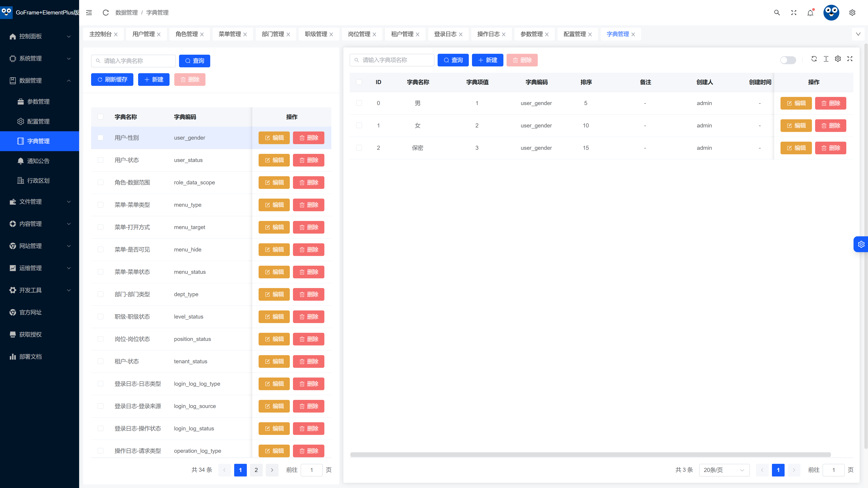
Task: Collapse the sidebar using the fold icon
Action: point(89,12)
